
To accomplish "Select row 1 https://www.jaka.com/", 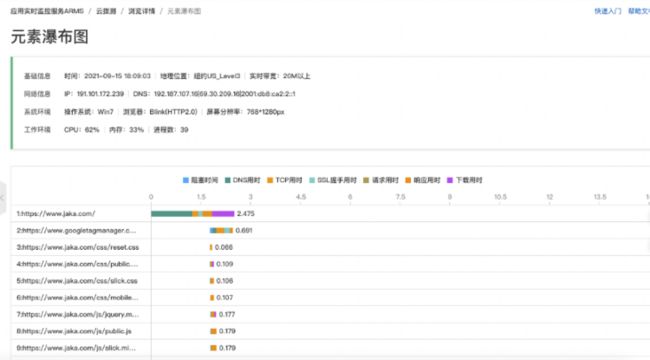I will click(x=56, y=214).
